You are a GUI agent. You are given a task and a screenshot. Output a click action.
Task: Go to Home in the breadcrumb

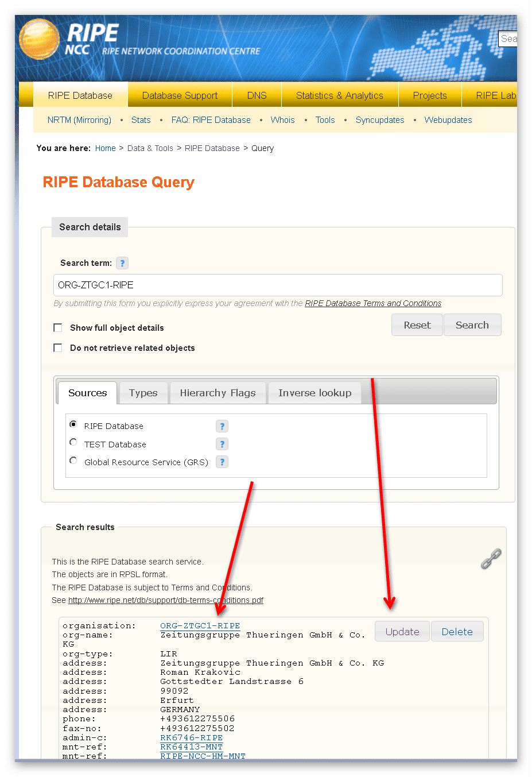(106, 148)
